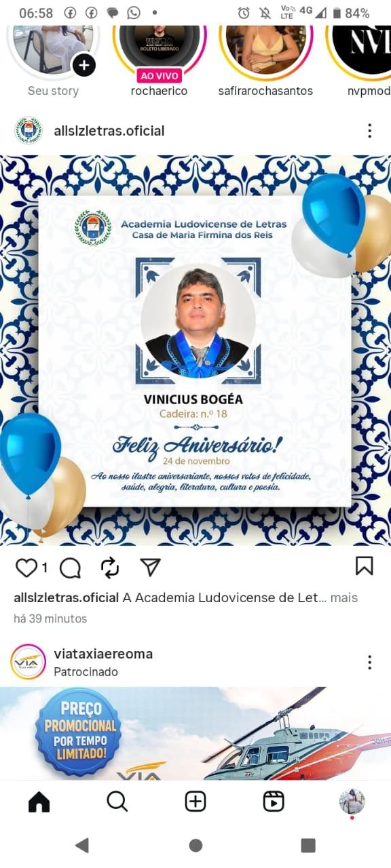Tap Android back navigation triangle

[x=82, y=845]
